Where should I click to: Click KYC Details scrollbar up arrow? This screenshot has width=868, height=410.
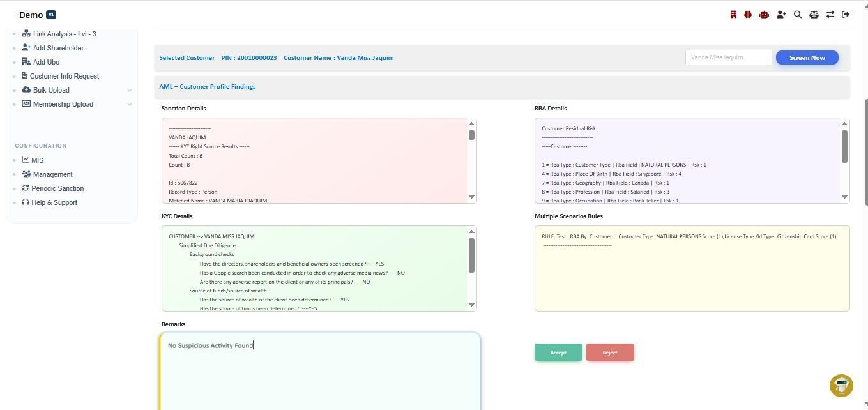click(472, 232)
